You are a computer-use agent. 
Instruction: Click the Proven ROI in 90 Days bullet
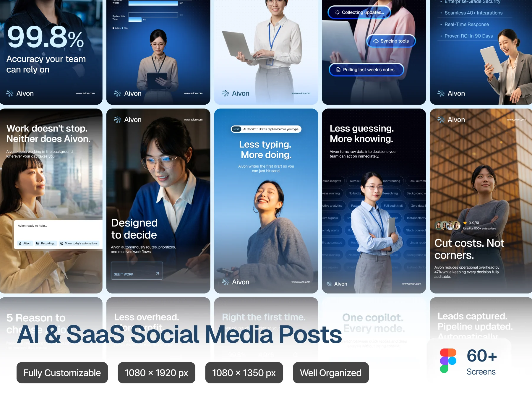point(469,36)
